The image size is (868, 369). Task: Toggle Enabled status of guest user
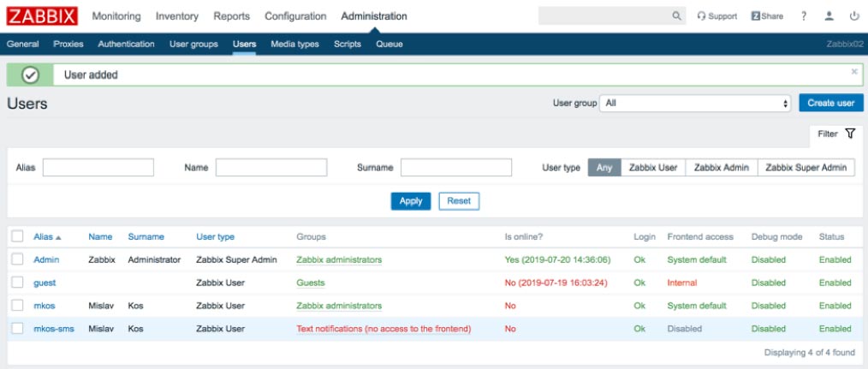click(835, 283)
